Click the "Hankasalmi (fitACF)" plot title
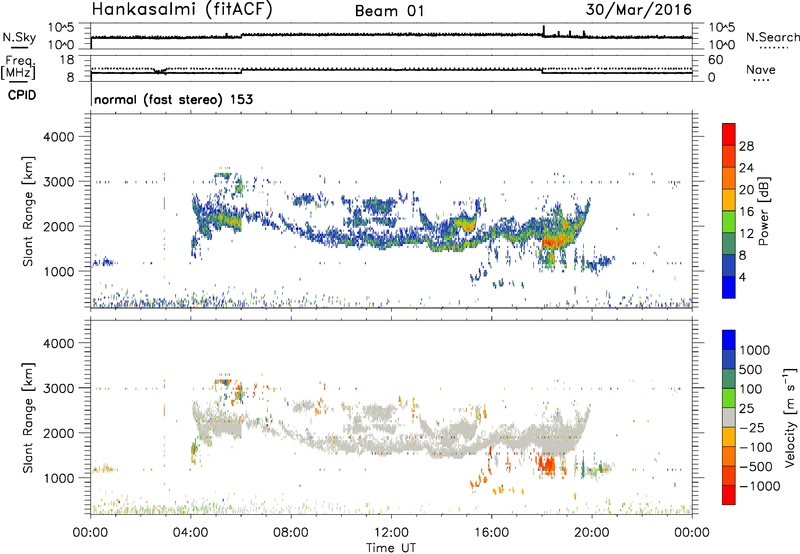This screenshot has height=554, width=800. [x=182, y=10]
